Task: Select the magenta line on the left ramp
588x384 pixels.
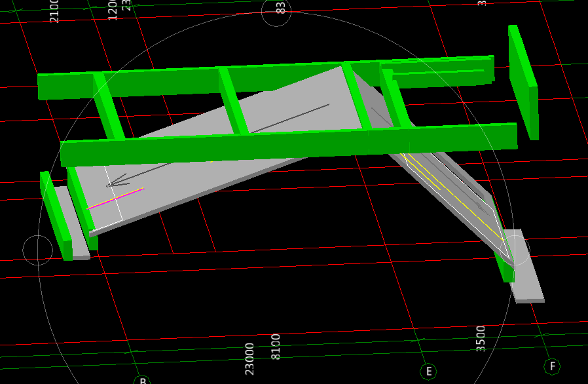Action: click(115, 198)
